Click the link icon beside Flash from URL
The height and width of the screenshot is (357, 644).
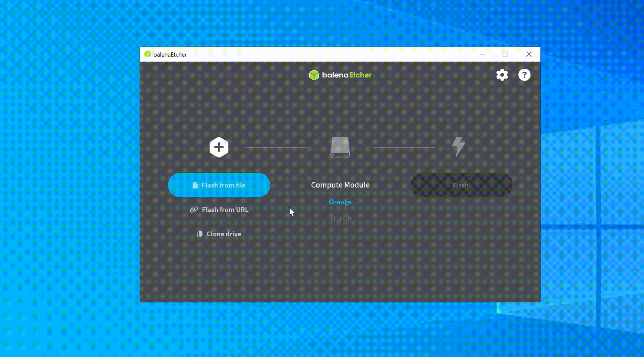point(194,209)
